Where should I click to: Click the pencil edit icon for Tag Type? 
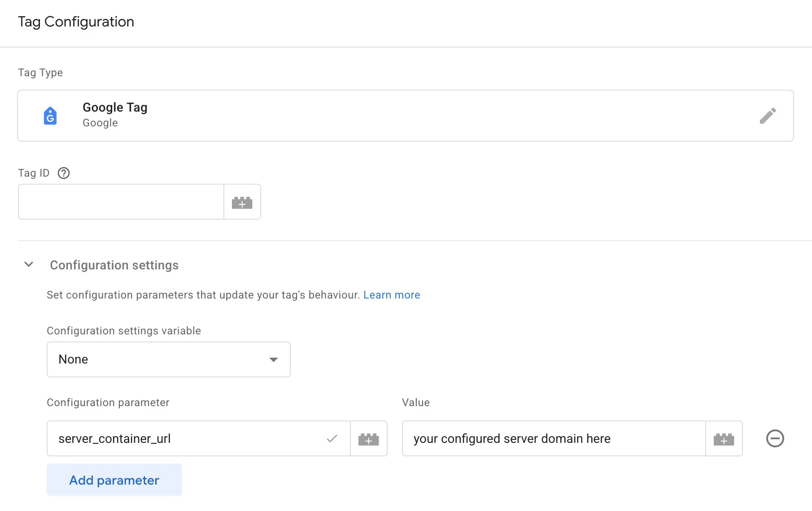768,116
